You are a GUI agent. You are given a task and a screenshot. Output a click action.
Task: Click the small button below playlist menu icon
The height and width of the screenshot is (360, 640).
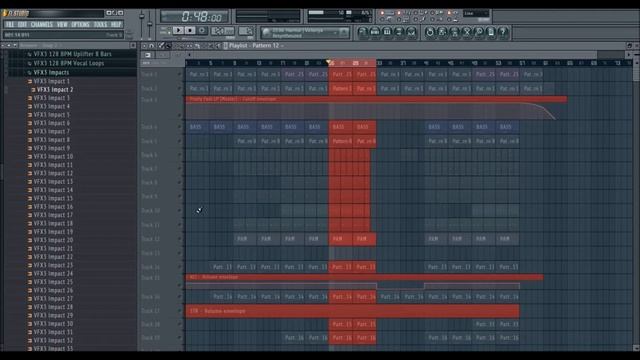coord(148,55)
